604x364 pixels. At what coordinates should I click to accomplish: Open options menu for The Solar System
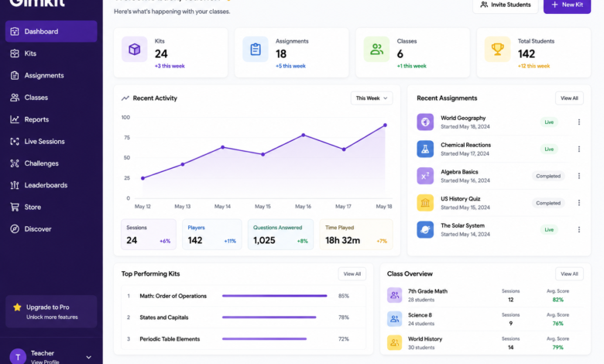pos(579,230)
